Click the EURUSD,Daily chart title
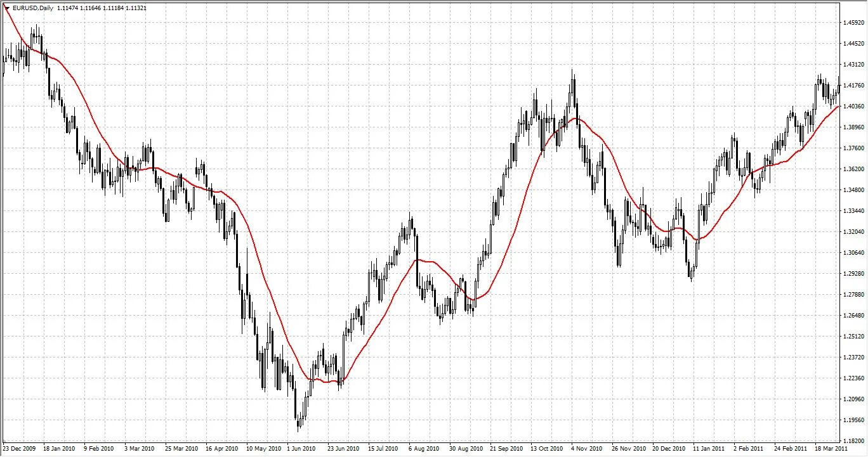 pyautogui.click(x=33, y=8)
